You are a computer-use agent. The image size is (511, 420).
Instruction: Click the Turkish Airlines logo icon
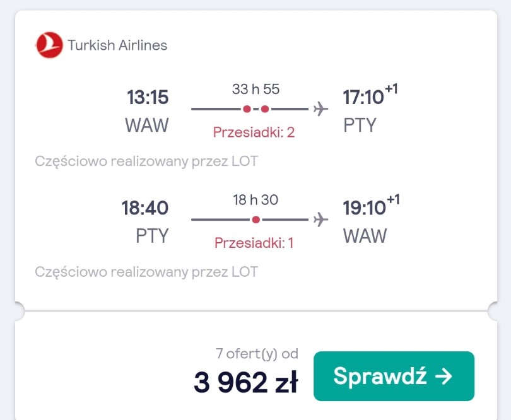tap(49, 45)
